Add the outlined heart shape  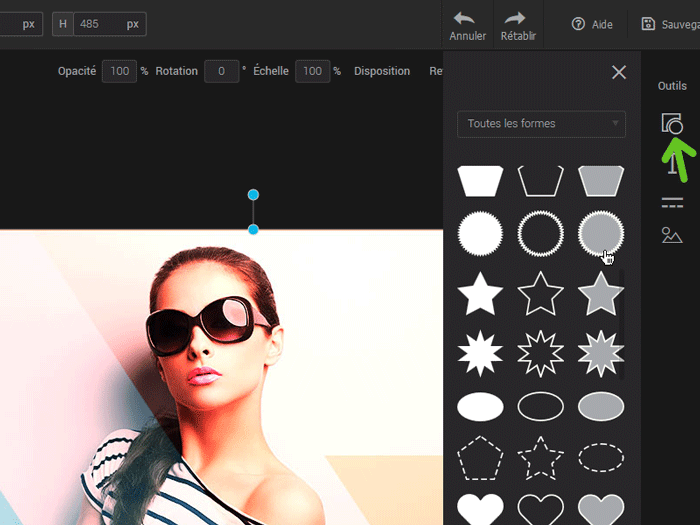(540, 508)
